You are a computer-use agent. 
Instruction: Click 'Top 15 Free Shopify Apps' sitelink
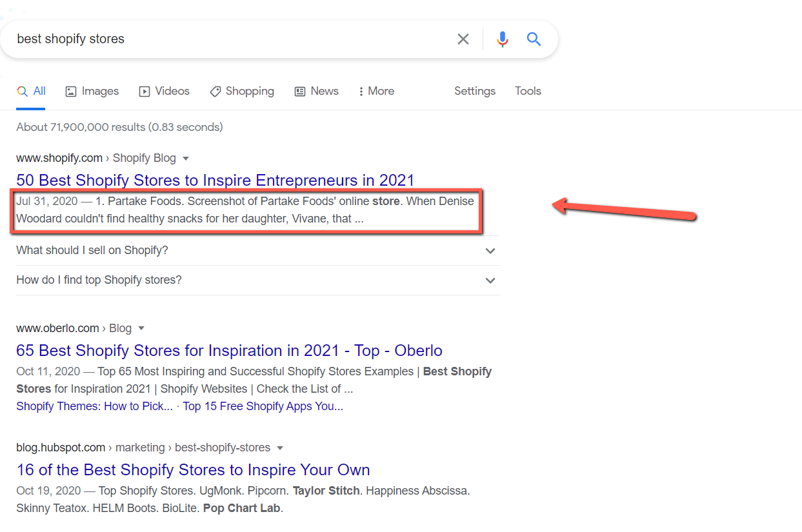click(263, 406)
